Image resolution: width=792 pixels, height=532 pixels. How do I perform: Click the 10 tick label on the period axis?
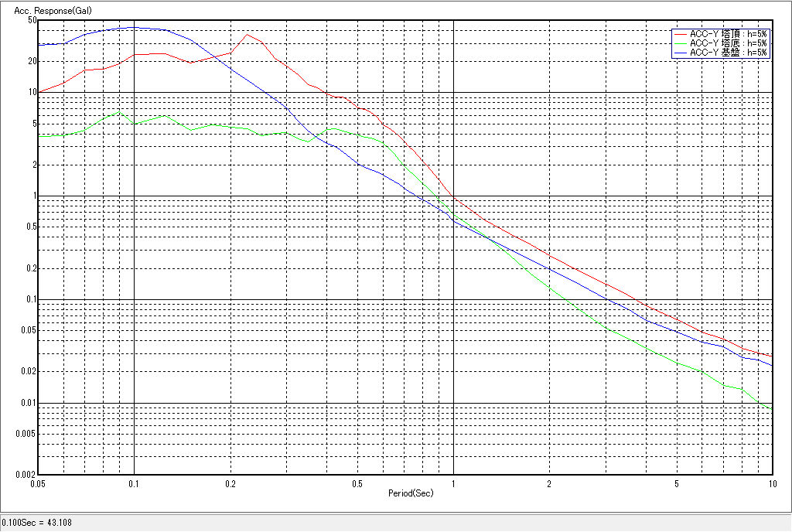point(770,483)
